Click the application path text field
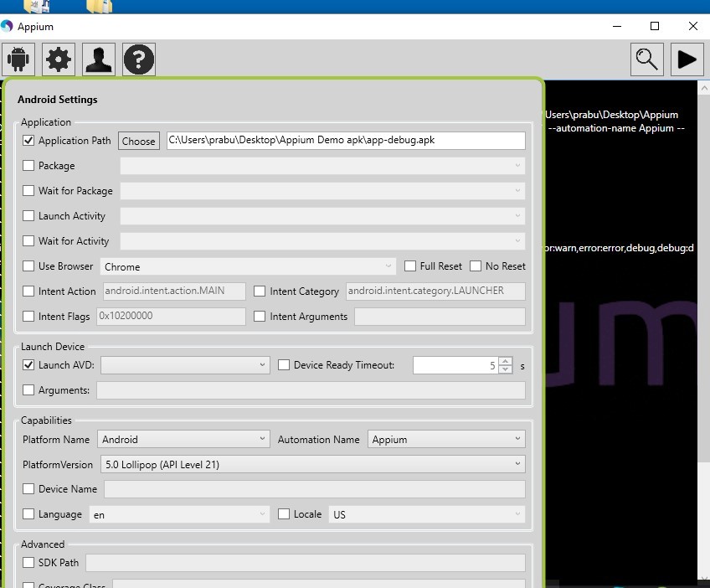The width and height of the screenshot is (710, 588). tap(346, 141)
